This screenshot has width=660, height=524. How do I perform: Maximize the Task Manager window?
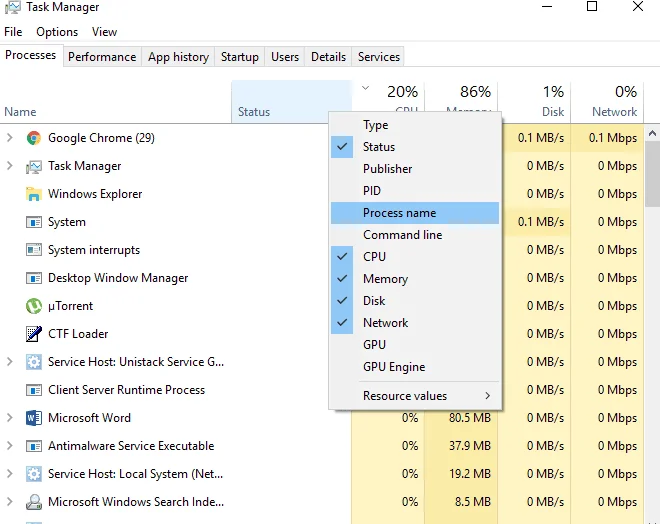click(592, 6)
